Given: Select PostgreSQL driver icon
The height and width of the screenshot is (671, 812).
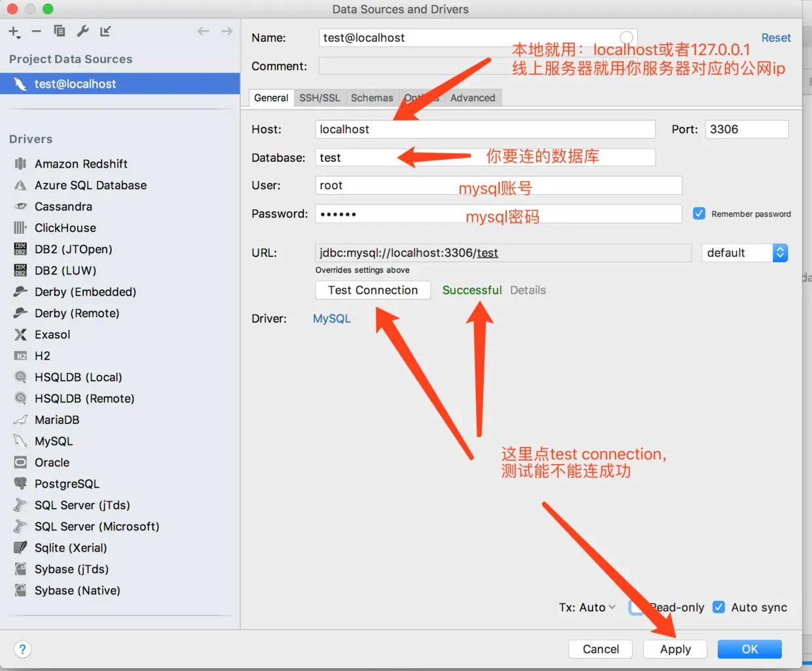Looking at the screenshot, I should click(x=21, y=484).
